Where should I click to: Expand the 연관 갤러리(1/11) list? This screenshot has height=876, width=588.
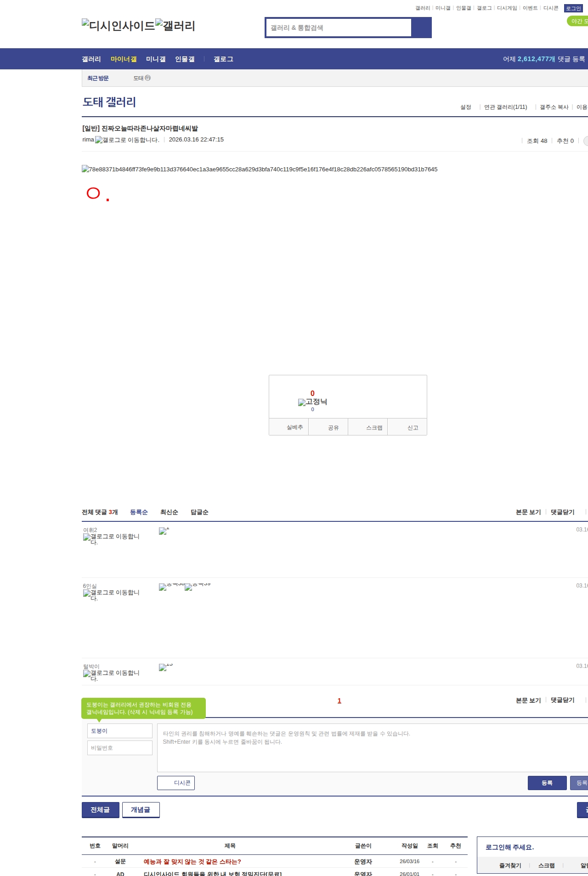point(505,107)
